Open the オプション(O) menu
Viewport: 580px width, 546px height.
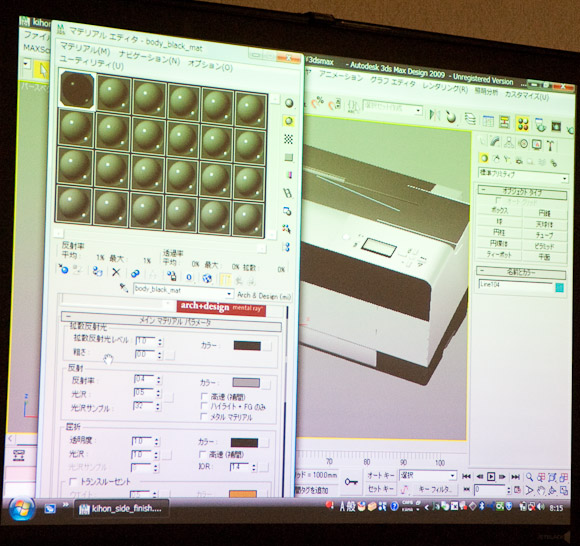(x=210, y=65)
